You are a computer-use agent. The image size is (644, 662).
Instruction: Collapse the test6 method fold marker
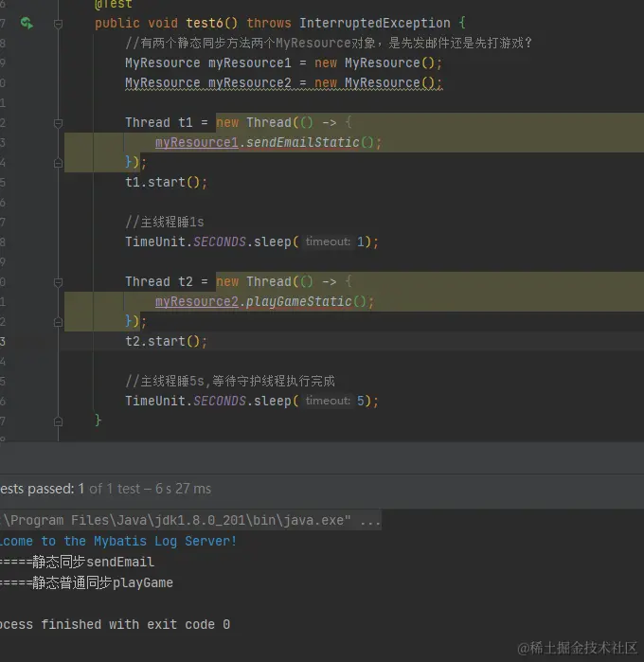(x=59, y=24)
